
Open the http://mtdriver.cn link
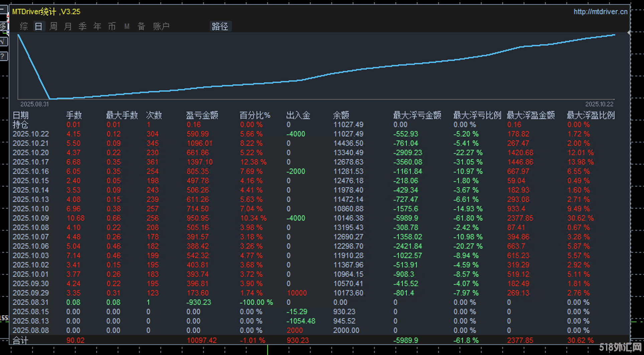600,12
